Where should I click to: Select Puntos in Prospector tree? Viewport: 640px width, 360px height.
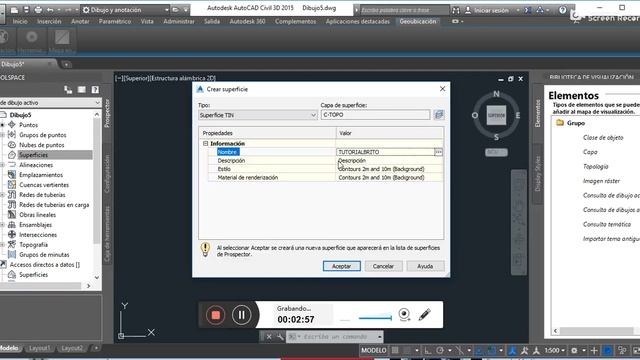tap(28, 125)
